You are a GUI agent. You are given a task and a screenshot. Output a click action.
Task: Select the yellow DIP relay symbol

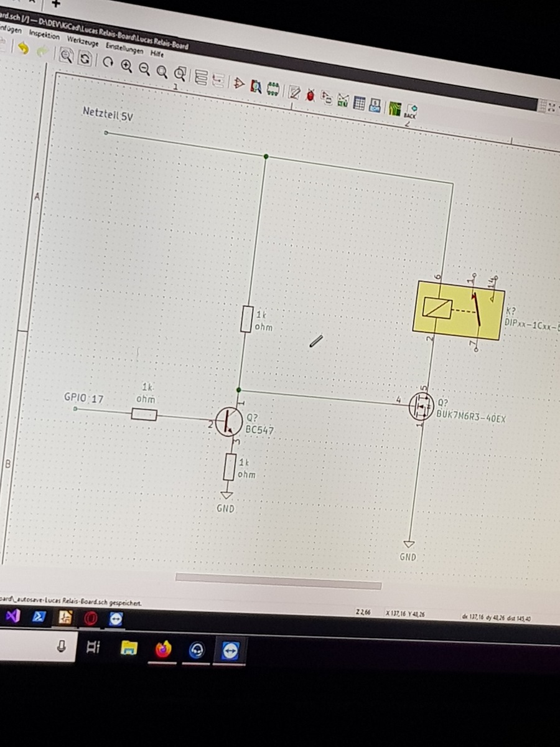pyautogui.click(x=457, y=310)
